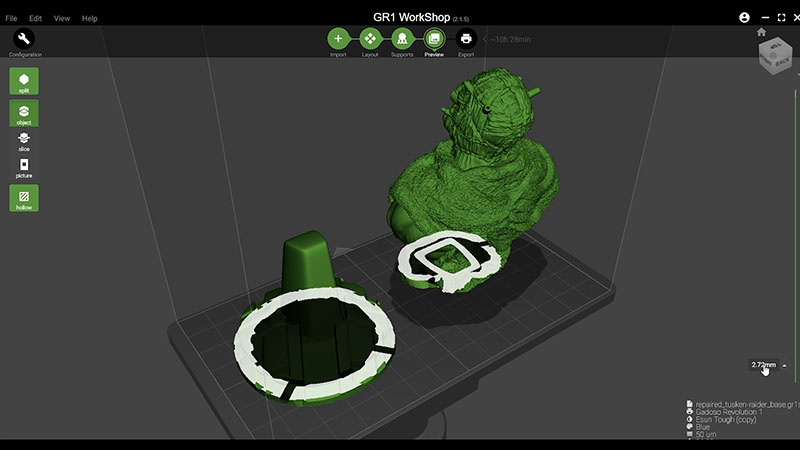Open the user account icon
This screenshot has height=450, width=800.
[744, 18]
